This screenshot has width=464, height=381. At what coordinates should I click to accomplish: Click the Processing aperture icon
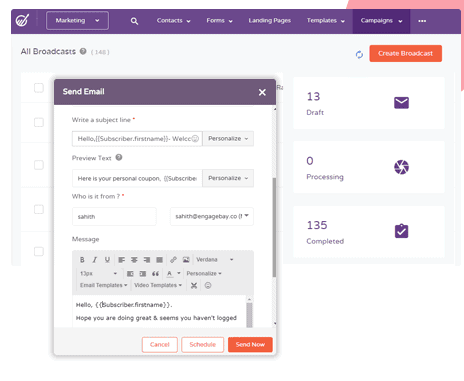click(401, 167)
